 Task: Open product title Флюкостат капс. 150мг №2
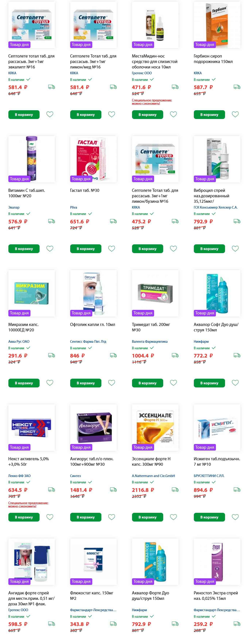[x=92, y=595]
